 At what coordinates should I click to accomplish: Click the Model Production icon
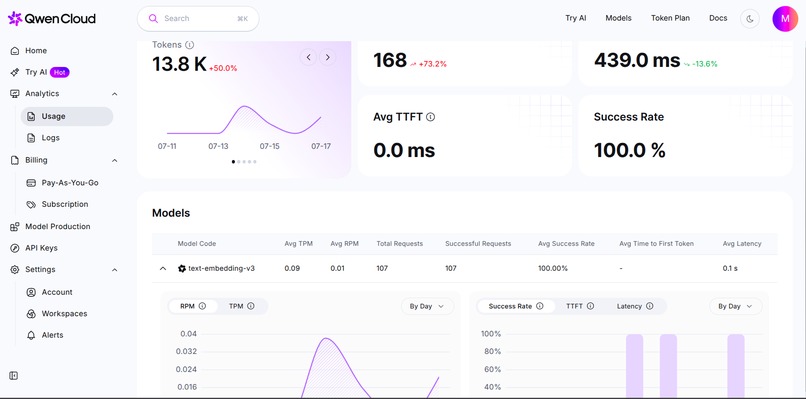(15, 226)
